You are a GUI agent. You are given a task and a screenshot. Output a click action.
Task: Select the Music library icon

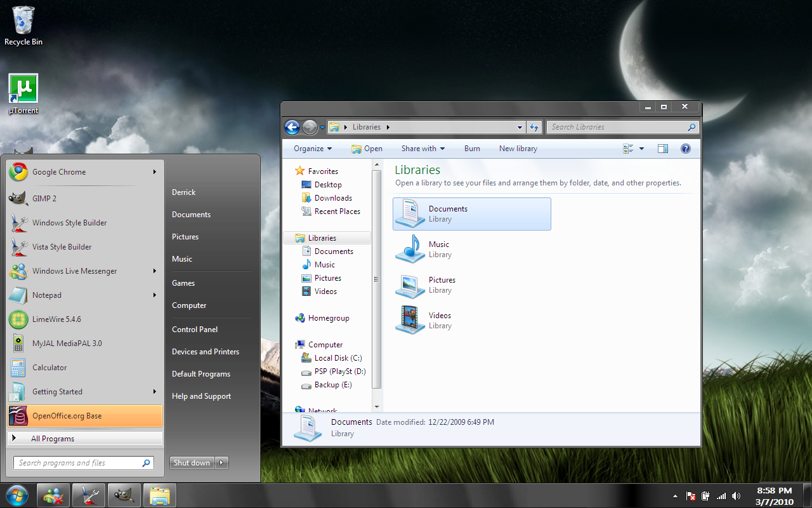(x=409, y=250)
